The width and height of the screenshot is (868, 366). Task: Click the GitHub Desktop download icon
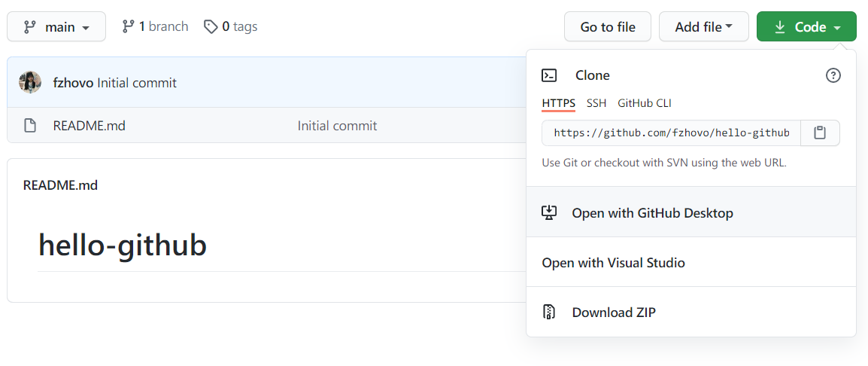550,213
